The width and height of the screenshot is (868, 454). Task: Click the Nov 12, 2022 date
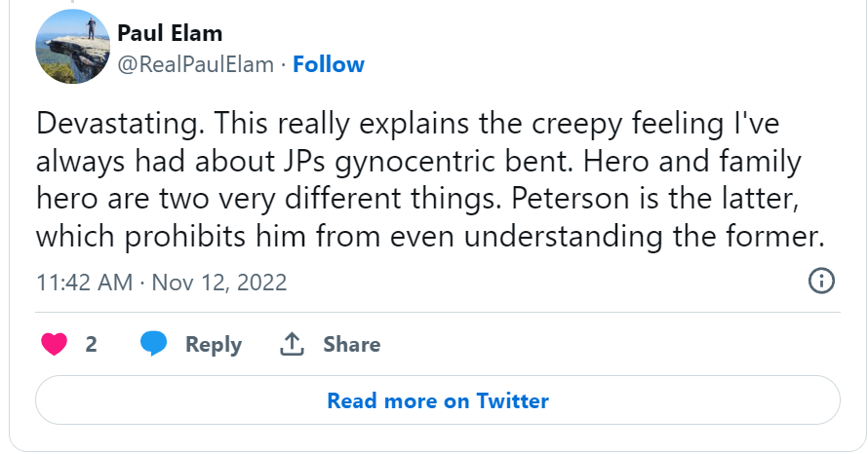pyautogui.click(x=219, y=283)
